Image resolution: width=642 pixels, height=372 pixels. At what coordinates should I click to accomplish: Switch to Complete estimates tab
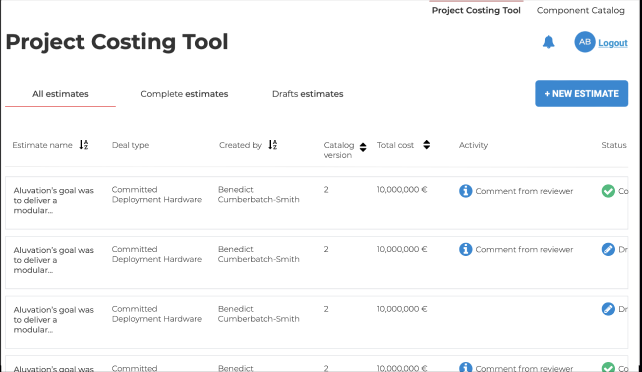pyautogui.click(x=184, y=94)
